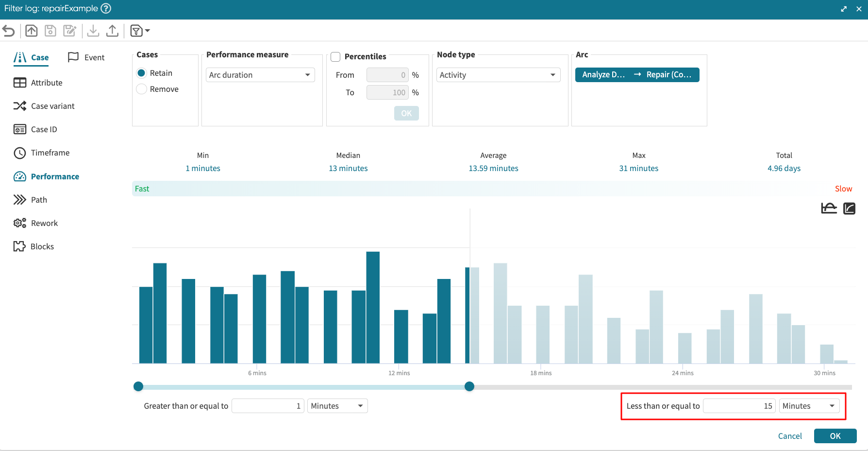The height and width of the screenshot is (451, 868).
Task: Open Minutes unit dropdown for Less than
Action: pyautogui.click(x=809, y=406)
